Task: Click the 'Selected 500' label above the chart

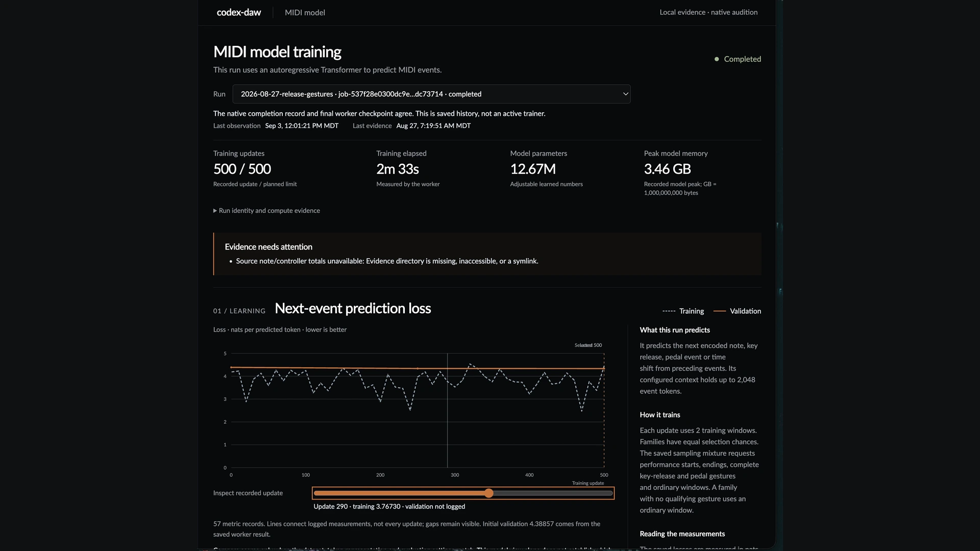Action: tap(588, 345)
